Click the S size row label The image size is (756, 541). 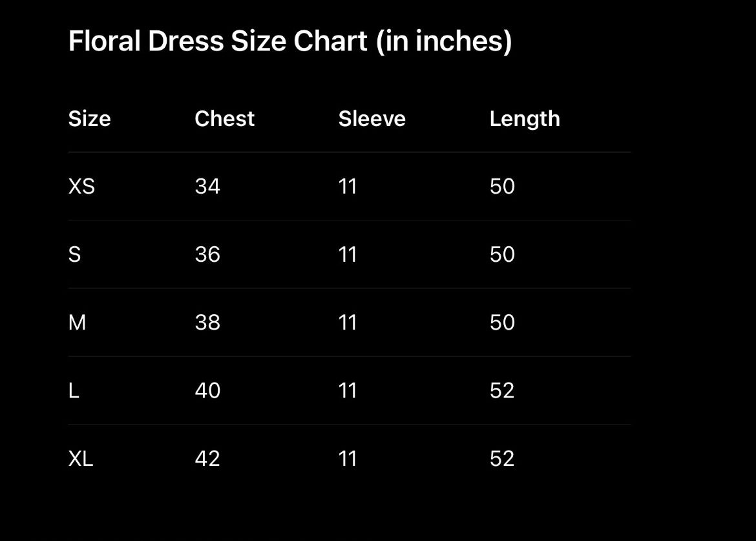[x=74, y=255]
